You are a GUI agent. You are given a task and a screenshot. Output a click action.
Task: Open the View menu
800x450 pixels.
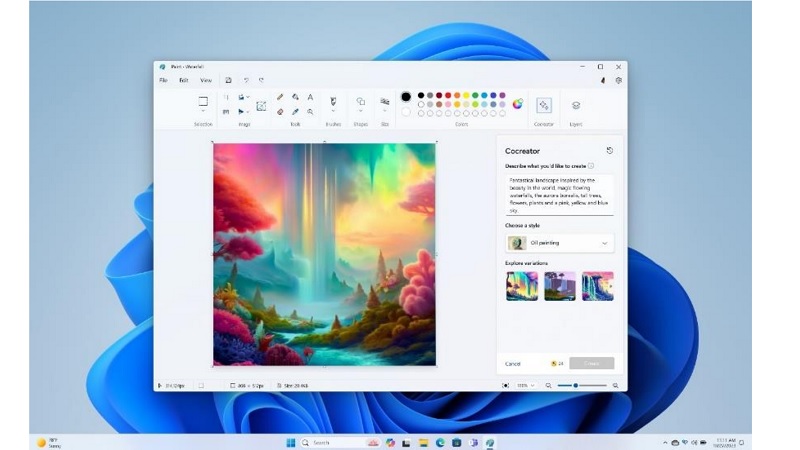[x=206, y=80]
